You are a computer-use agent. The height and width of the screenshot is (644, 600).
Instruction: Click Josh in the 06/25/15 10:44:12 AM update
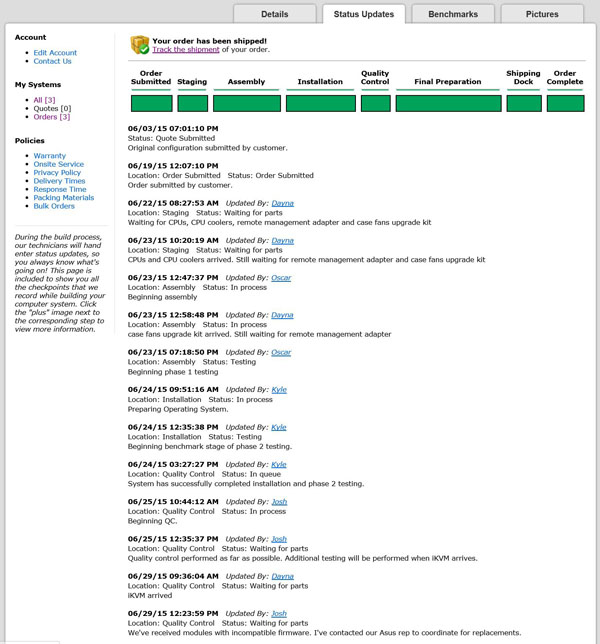tap(279, 502)
